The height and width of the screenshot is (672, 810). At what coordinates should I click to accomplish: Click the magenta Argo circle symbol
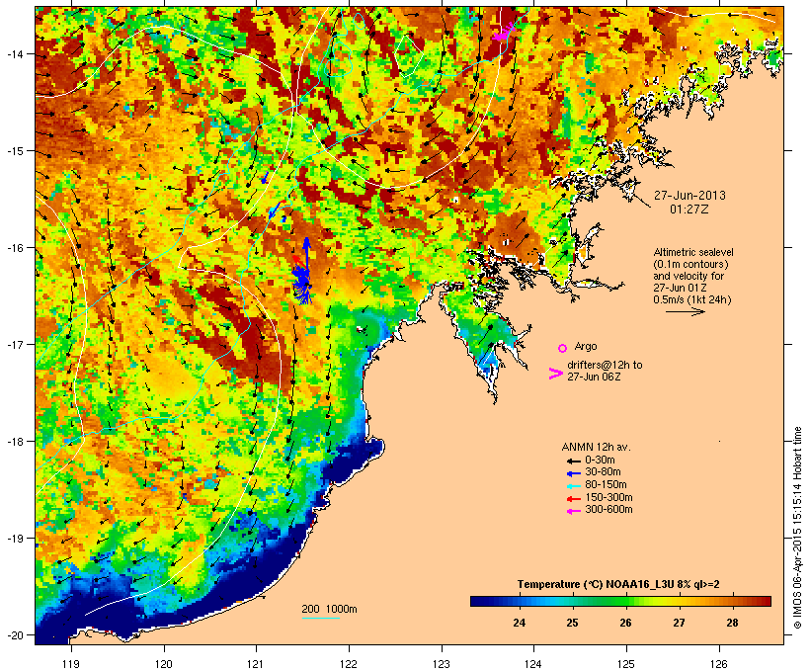click(x=562, y=348)
